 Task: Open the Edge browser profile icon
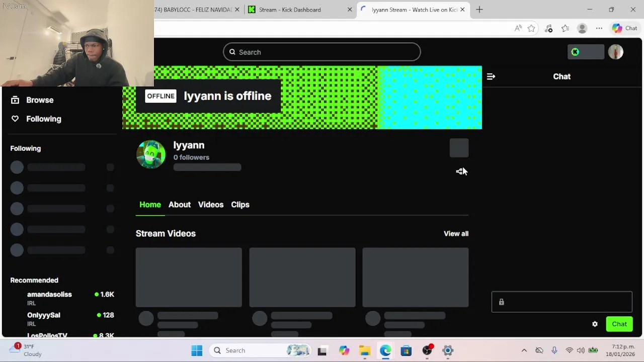point(582,29)
